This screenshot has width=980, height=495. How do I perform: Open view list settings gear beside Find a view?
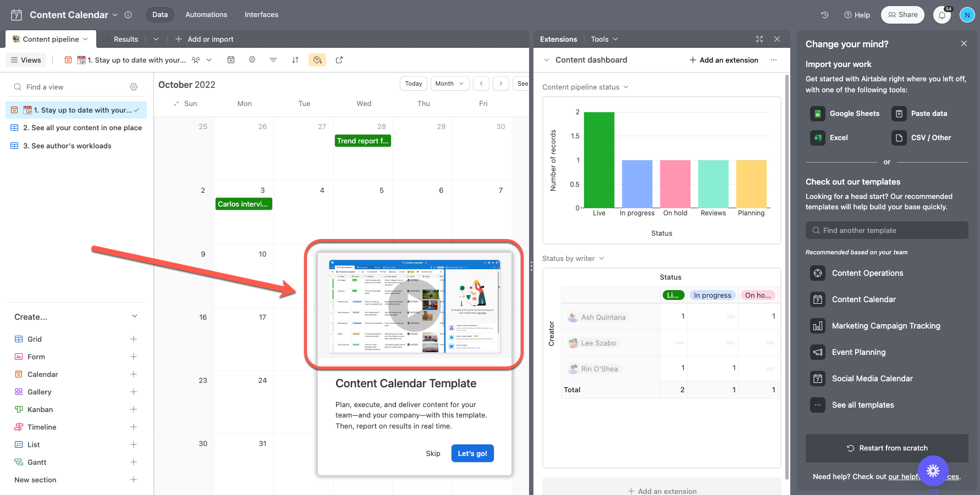[134, 87]
